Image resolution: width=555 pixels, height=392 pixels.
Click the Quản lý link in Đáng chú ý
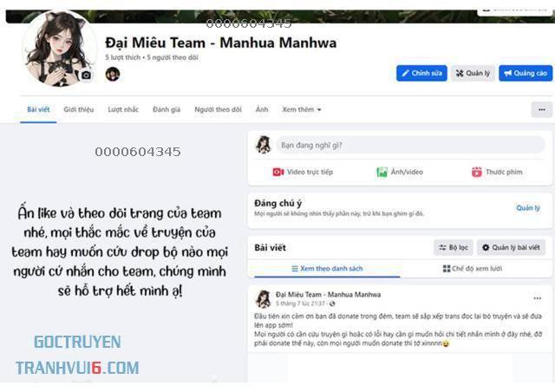click(528, 208)
